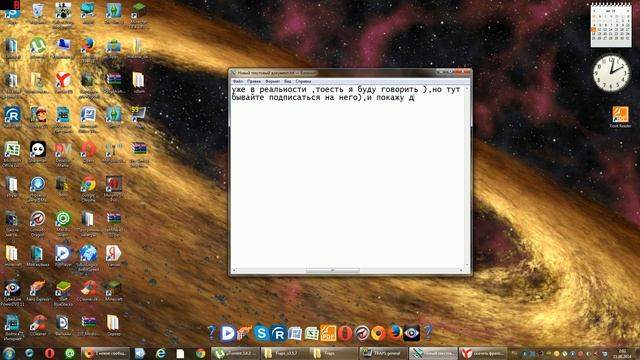This screenshot has height=360, width=640.
Task: Select the Google Chrome desktop shortcut
Action: point(88,189)
